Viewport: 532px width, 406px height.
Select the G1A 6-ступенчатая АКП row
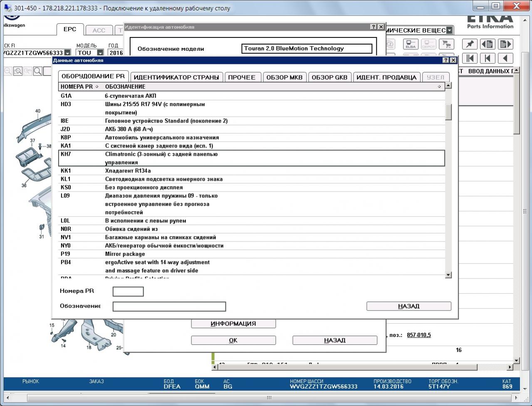click(252, 96)
